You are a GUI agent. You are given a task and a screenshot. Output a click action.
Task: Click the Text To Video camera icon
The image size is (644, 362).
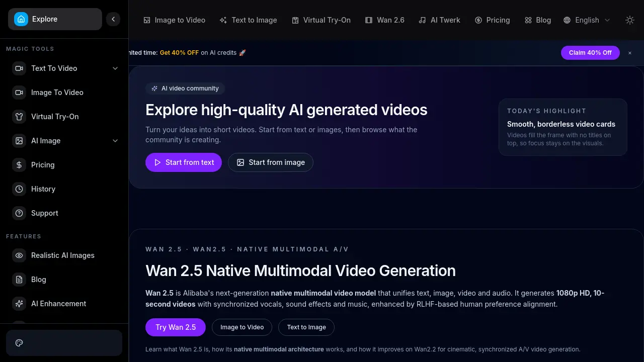point(19,68)
